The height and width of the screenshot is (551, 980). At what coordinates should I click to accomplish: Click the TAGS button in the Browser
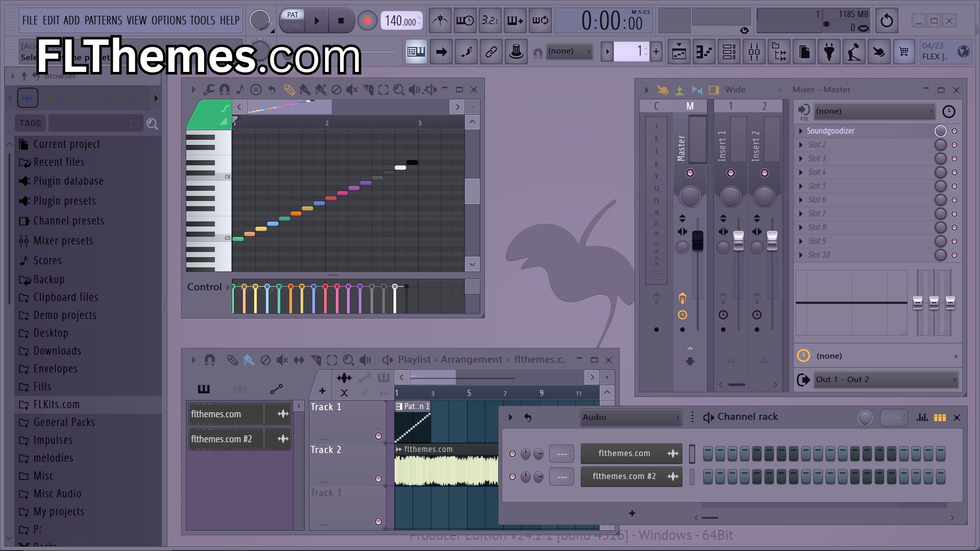pos(30,123)
